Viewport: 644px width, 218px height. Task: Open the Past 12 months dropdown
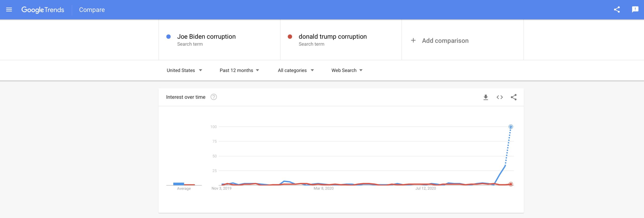239,70
